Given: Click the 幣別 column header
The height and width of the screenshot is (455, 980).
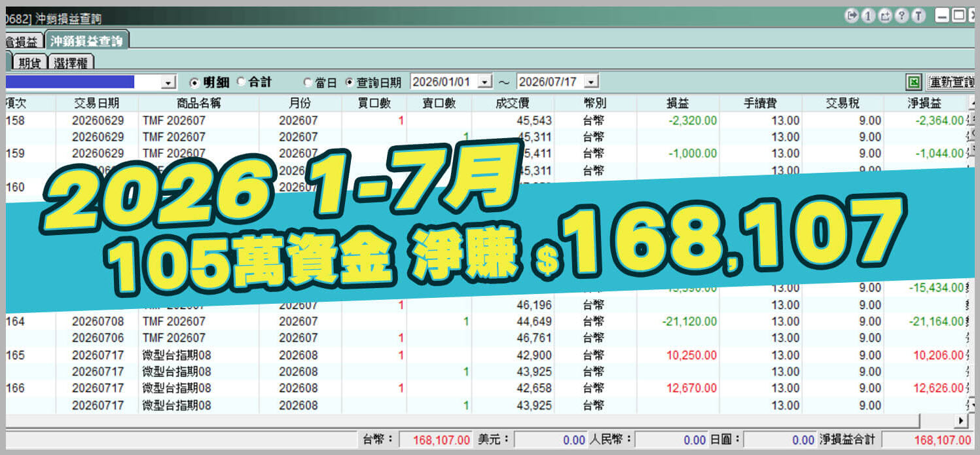Looking at the screenshot, I should tap(596, 103).
